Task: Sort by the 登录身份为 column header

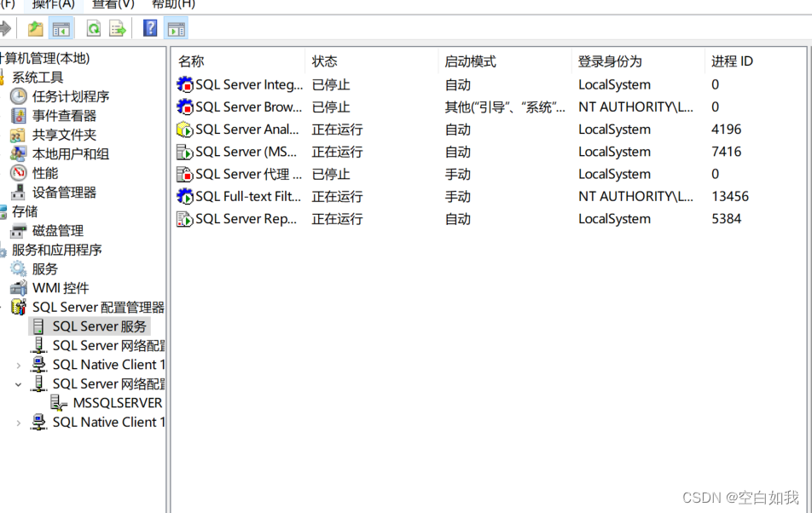Action: point(610,62)
